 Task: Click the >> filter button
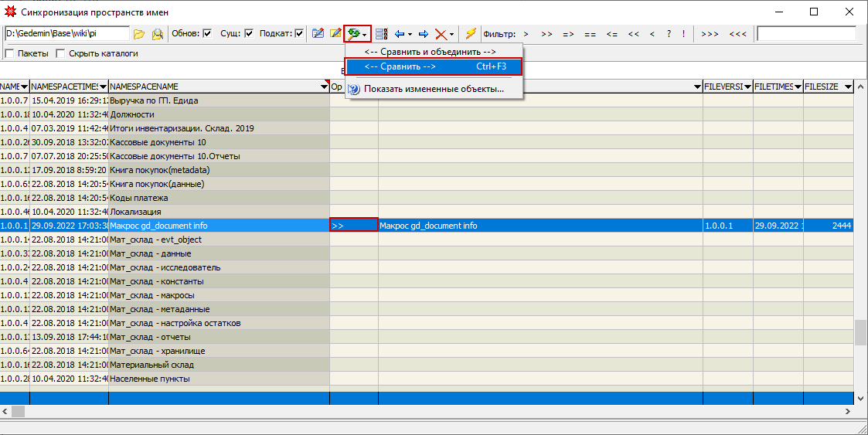pos(546,34)
